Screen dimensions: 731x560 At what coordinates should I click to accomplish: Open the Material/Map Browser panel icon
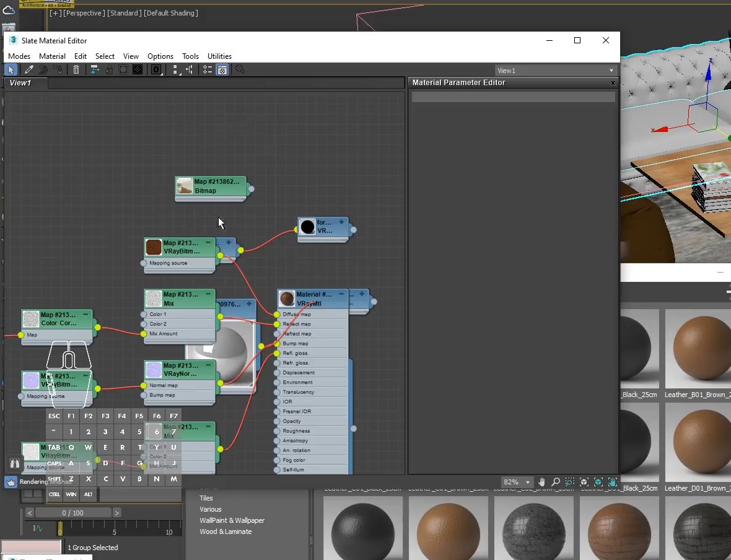(x=222, y=69)
